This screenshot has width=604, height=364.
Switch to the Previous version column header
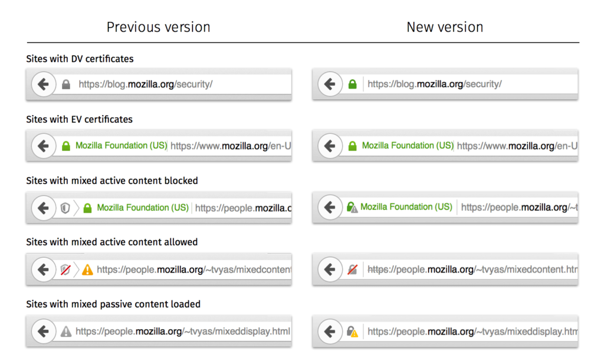(158, 27)
